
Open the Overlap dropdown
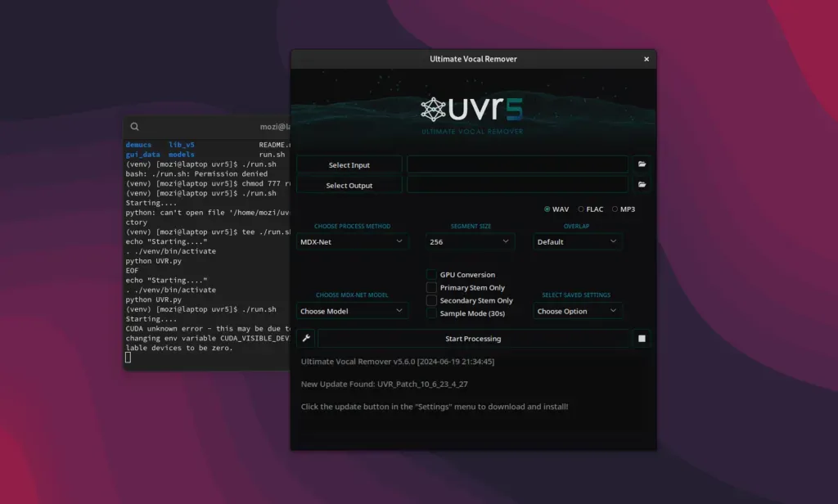click(577, 241)
